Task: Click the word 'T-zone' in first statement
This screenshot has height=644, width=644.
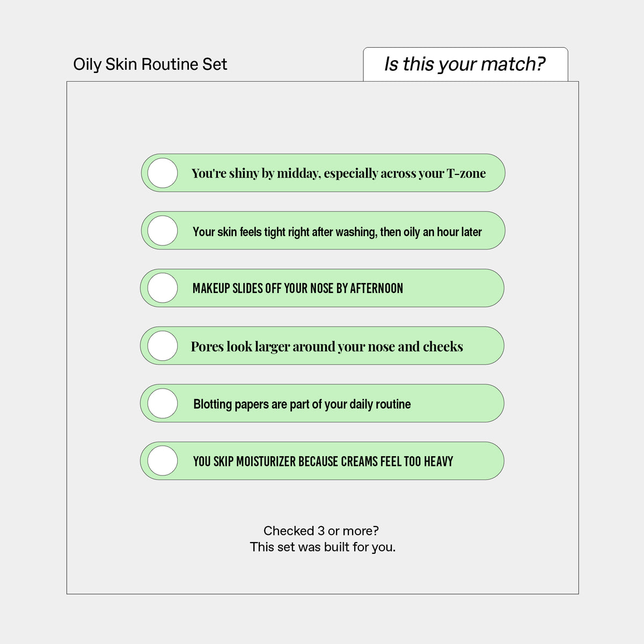Action: point(466,173)
